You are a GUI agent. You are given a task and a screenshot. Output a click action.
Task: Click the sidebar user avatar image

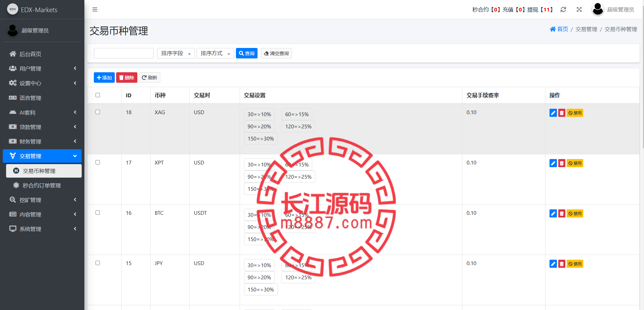tap(13, 30)
